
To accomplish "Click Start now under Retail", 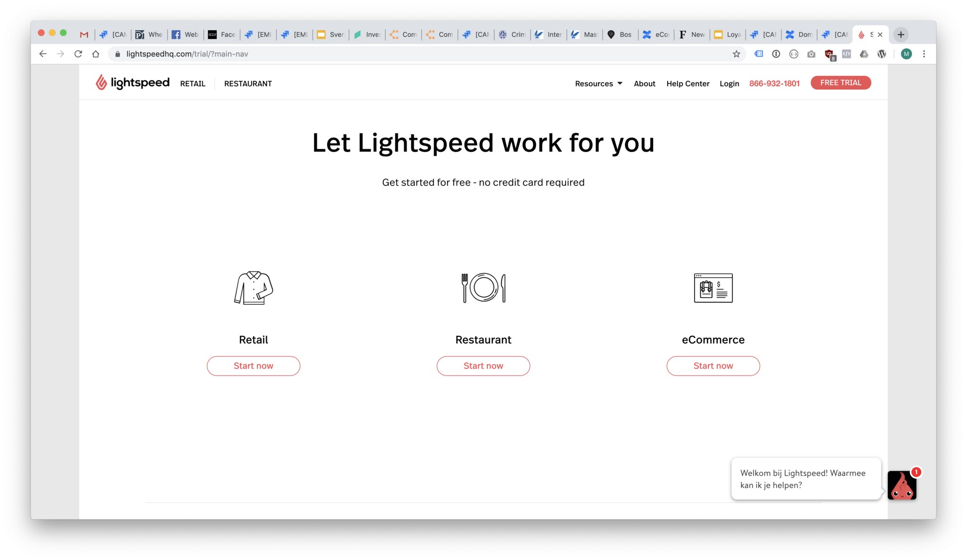I will click(x=254, y=366).
